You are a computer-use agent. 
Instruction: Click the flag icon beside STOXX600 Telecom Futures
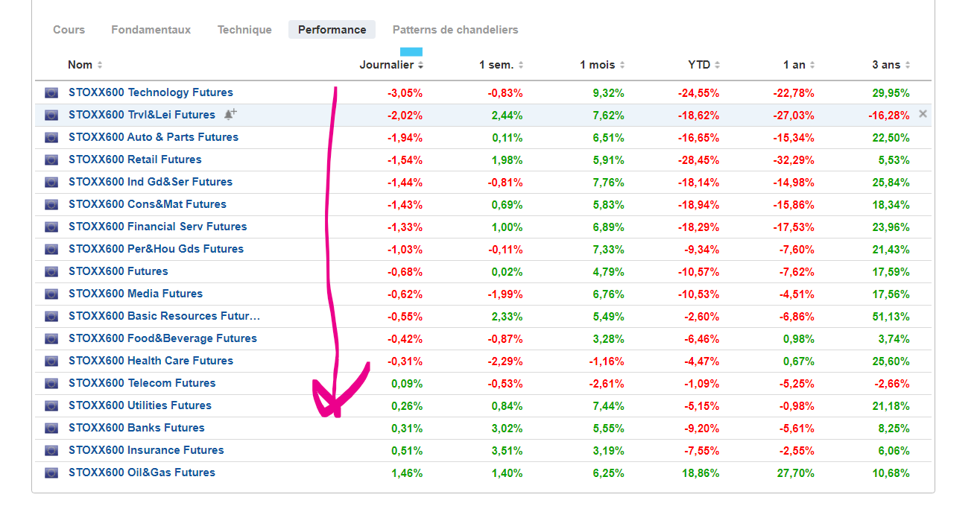(x=51, y=384)
